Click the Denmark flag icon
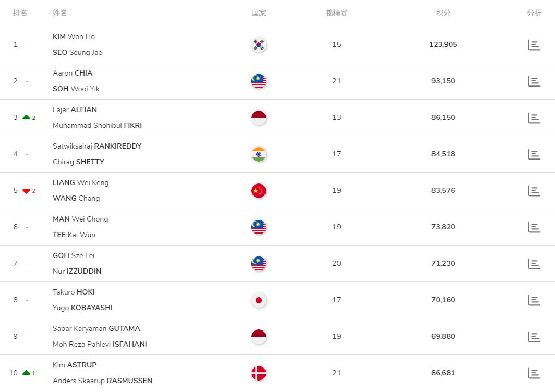 point(259,373)
